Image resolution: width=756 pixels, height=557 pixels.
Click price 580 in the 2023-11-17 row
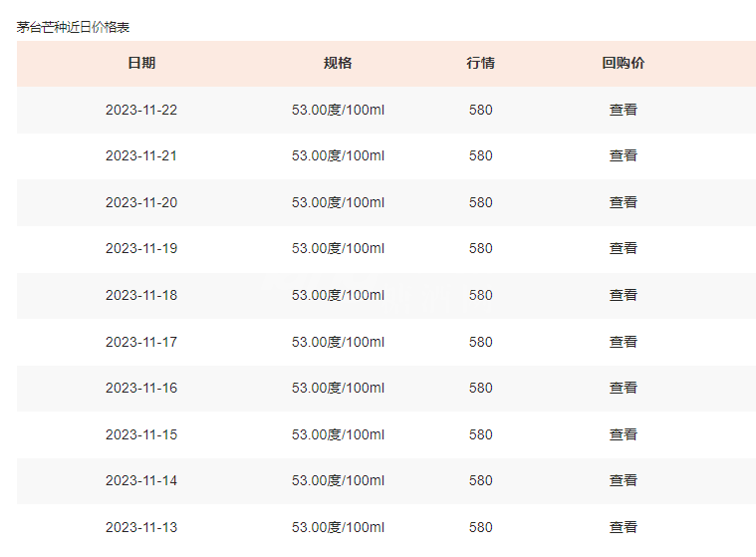point(481,342)
